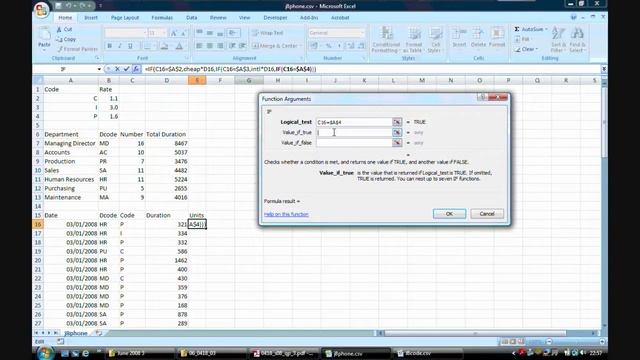
Task: Open the Internet Explorer quick launch icon
Action: pyautogui.click(x=85, y=353)
